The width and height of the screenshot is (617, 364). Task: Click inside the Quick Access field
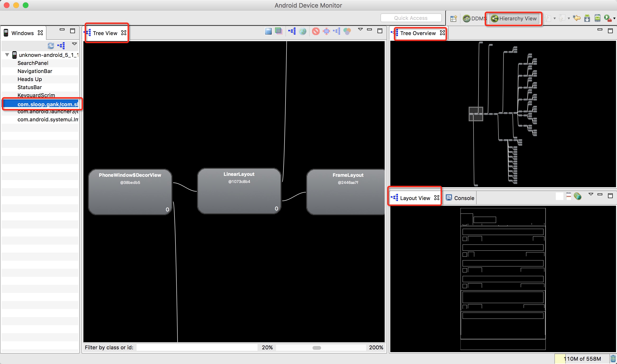click(411, 18)
